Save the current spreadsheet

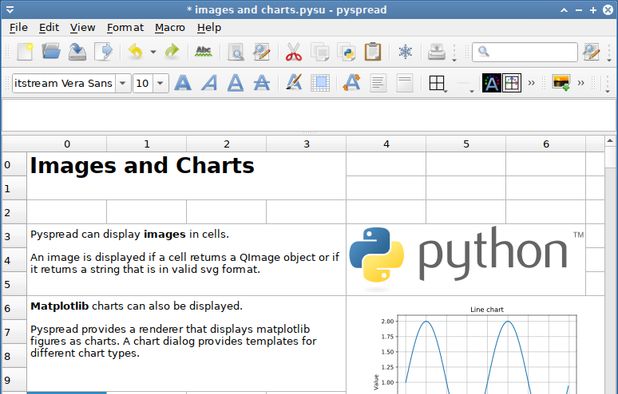[77, 52]
